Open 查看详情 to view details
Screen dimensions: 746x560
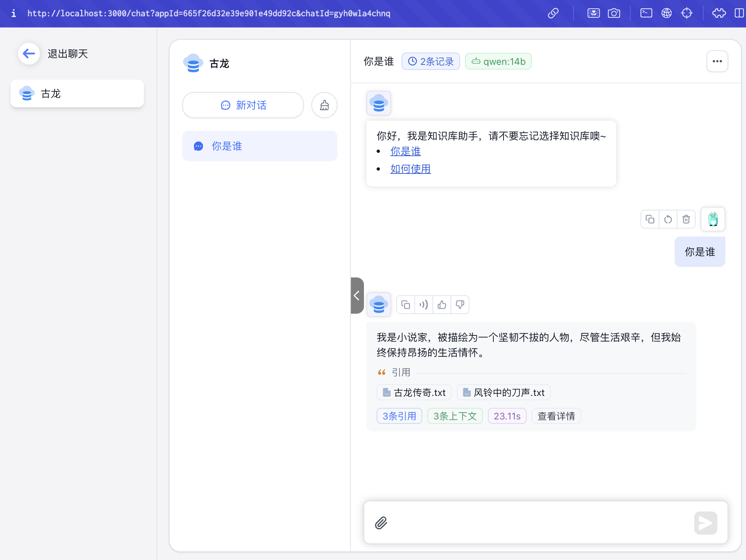pos(556,416)
